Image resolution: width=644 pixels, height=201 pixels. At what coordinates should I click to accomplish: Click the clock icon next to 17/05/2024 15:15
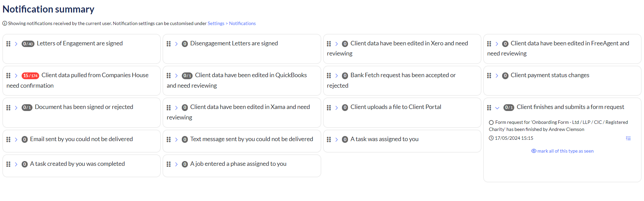click(491, 138)
